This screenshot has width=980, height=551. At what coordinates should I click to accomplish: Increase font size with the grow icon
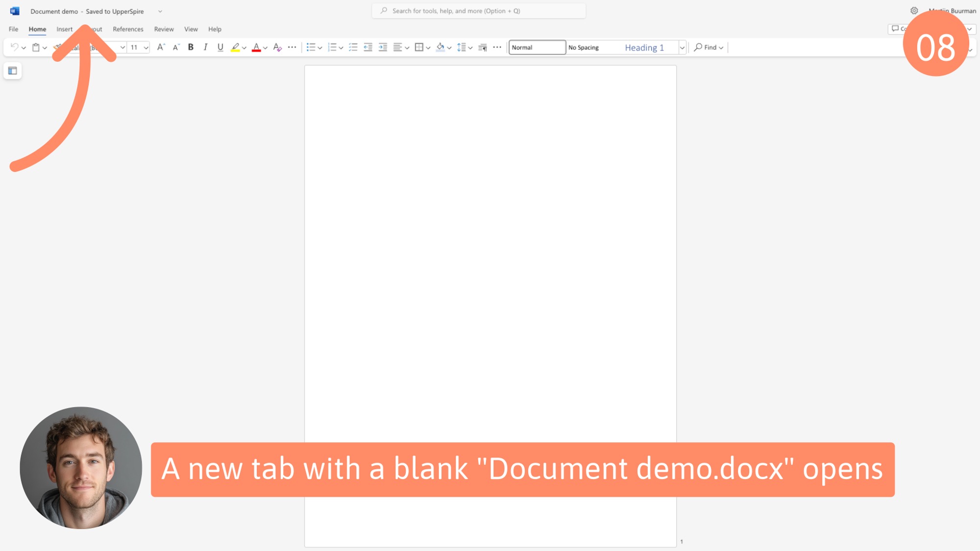coord(161,47)
